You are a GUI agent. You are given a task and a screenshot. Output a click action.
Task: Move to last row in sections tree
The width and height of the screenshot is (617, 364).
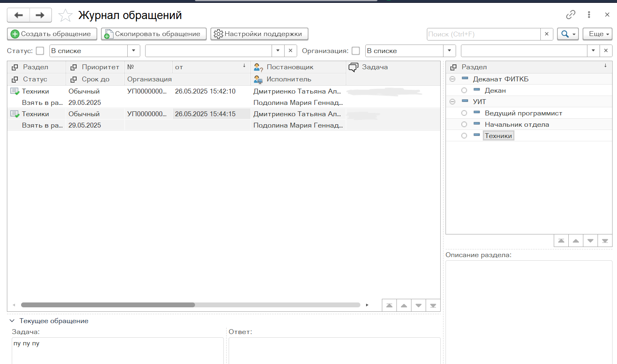[605, 241]
